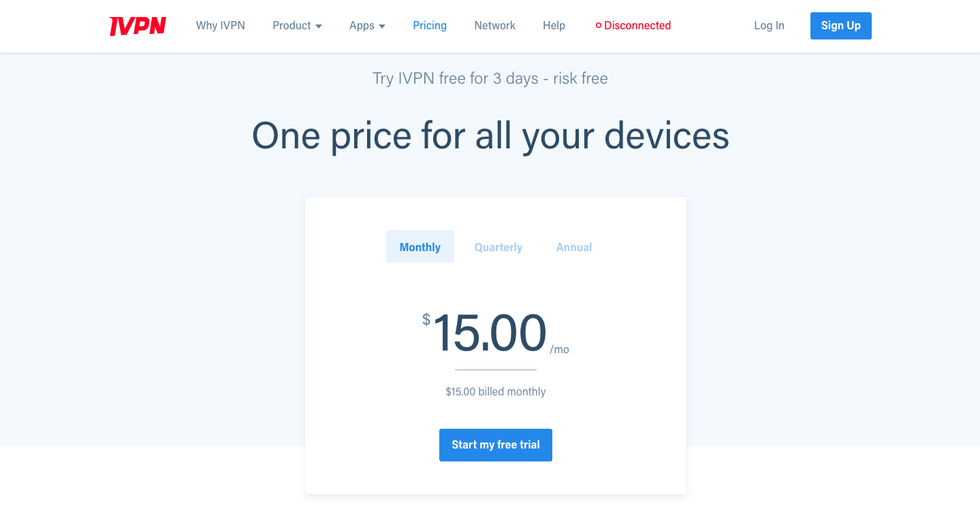
Task: Click the red circle connection status icon
Action: [x=599, y=26]
